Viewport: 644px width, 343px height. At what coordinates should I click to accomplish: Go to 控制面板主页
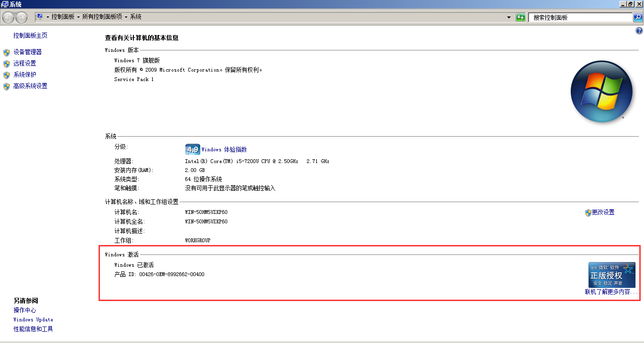[30, 35]
